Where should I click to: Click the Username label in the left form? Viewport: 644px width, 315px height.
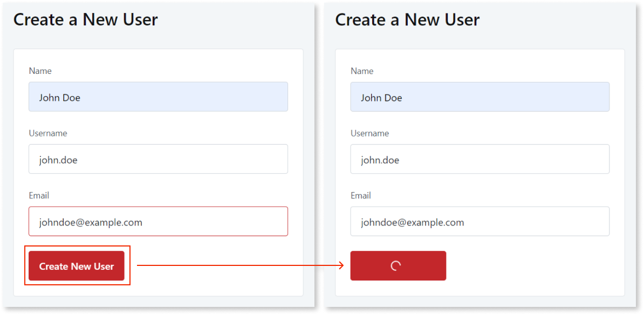coord(48,133)
